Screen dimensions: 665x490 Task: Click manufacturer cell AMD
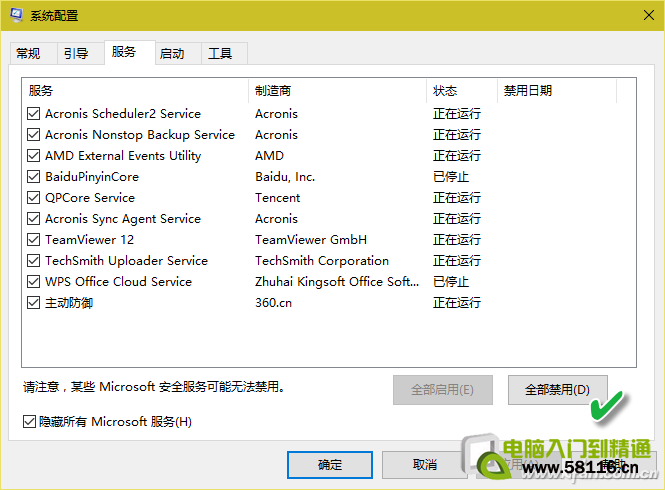tap(269, 156)
